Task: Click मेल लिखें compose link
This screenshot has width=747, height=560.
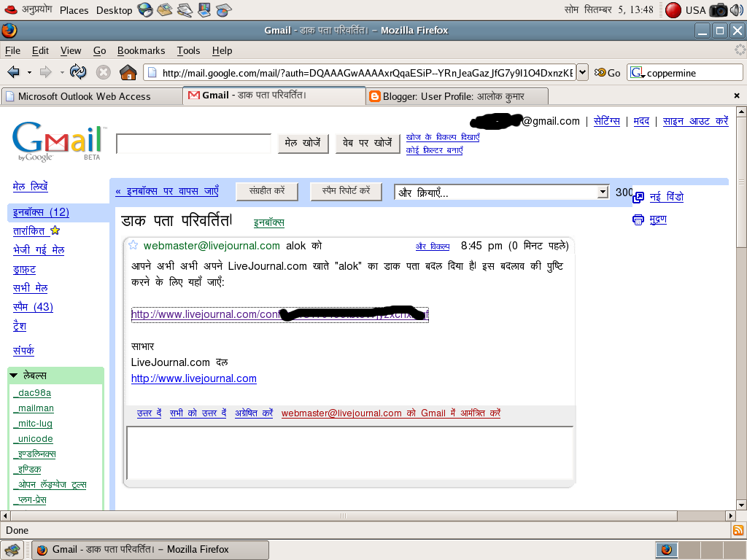Action: [x=30, y=186]
